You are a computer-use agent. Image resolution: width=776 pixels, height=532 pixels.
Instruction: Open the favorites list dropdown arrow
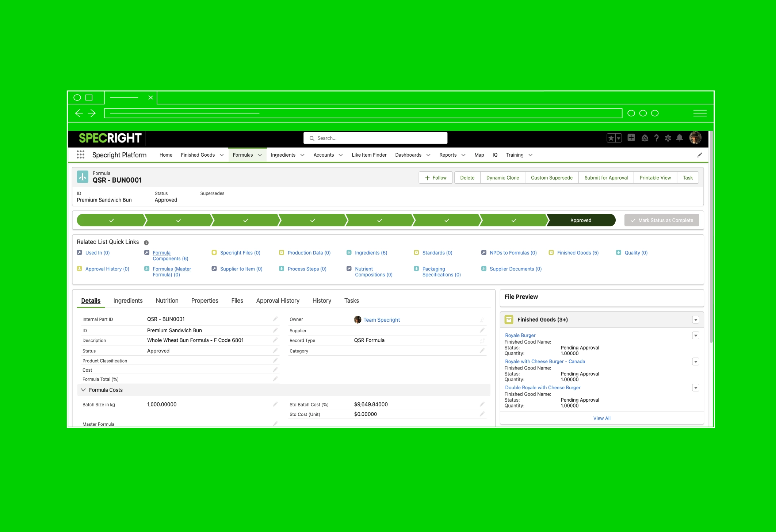click(x=619, y=138)
